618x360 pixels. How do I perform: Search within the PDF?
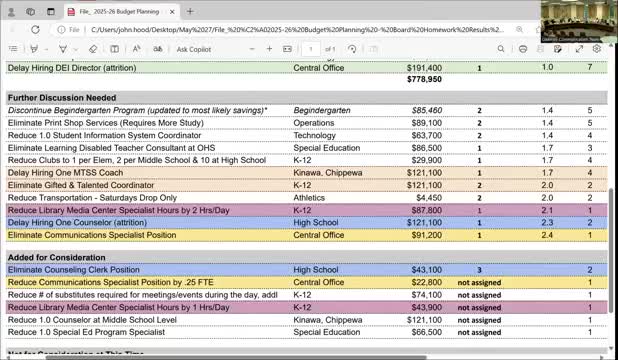[x=501, y=49]
